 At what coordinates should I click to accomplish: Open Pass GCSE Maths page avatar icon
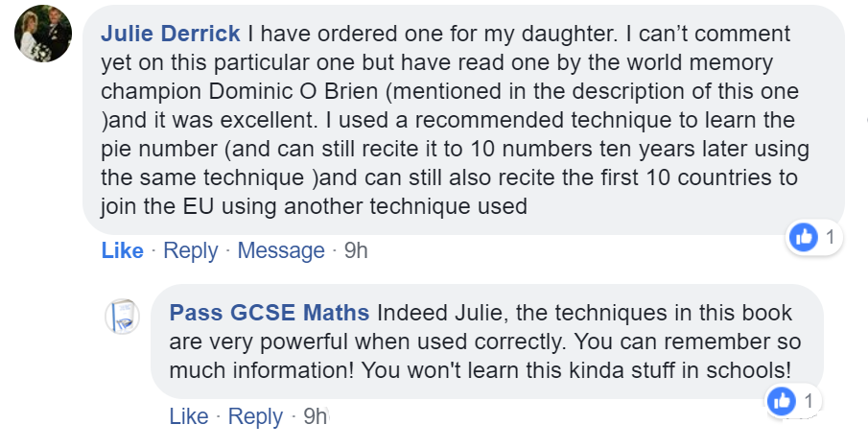(x=123, y=317)
